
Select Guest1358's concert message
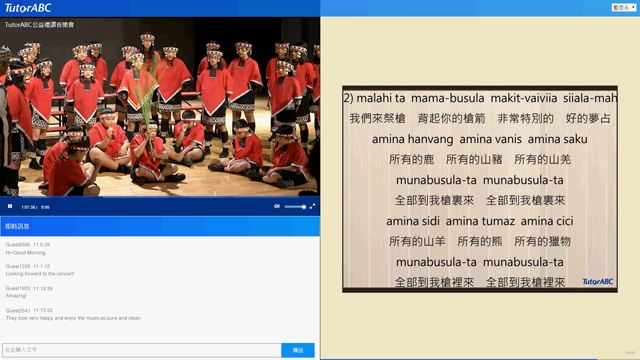(x=40, y=274)
